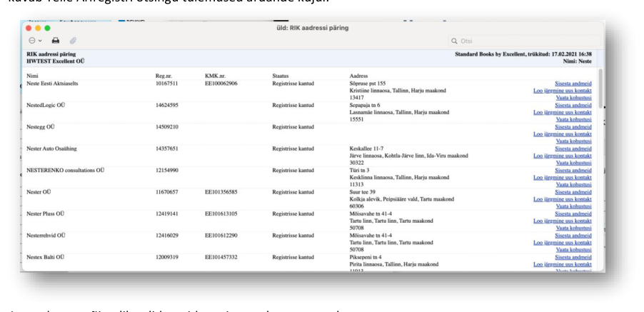Click registry number 14357651
This screenshot has height=312, width=644.
coord(167,149)
